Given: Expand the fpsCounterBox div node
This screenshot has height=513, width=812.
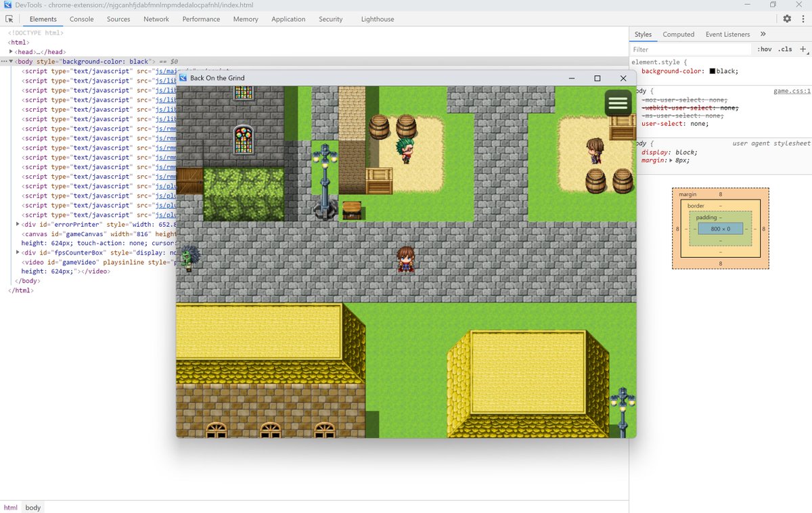Looking at the screenshot, I should tap(18, 252).
